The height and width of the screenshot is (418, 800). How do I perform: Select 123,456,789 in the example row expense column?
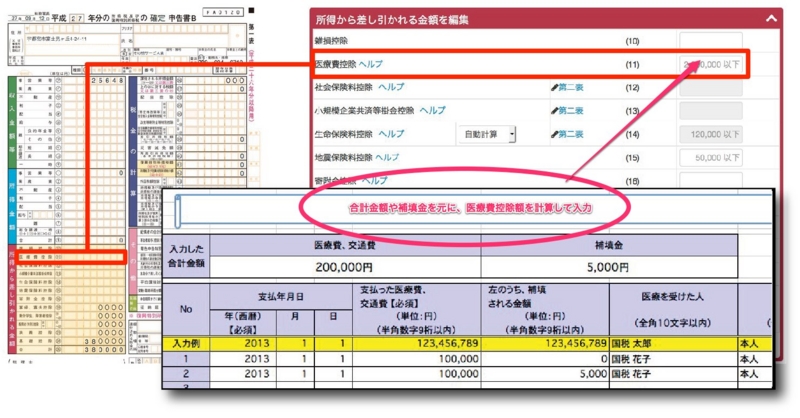click(416, 343)
